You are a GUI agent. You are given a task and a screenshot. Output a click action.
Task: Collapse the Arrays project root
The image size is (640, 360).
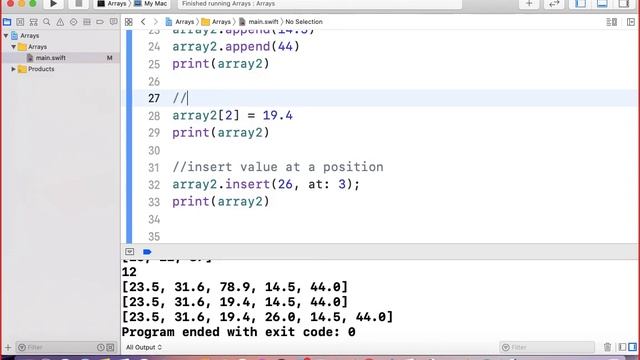[6, 36]
